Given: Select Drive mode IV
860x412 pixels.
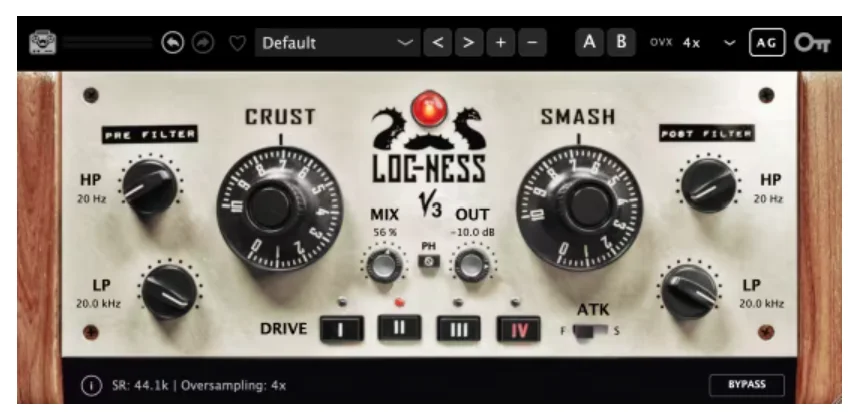Looking at the screenshot, I should (x=519, y=330).
